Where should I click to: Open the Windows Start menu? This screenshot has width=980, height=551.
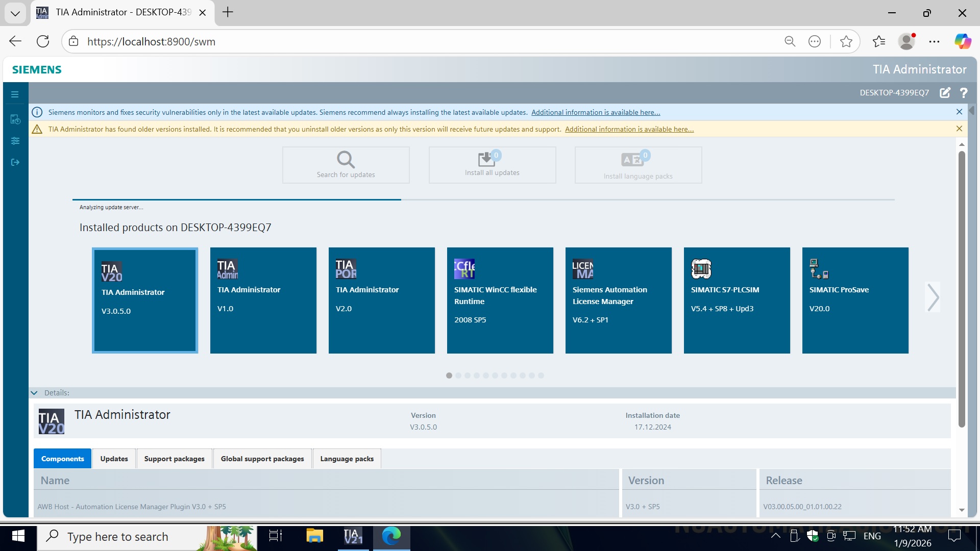click(18, 536)
